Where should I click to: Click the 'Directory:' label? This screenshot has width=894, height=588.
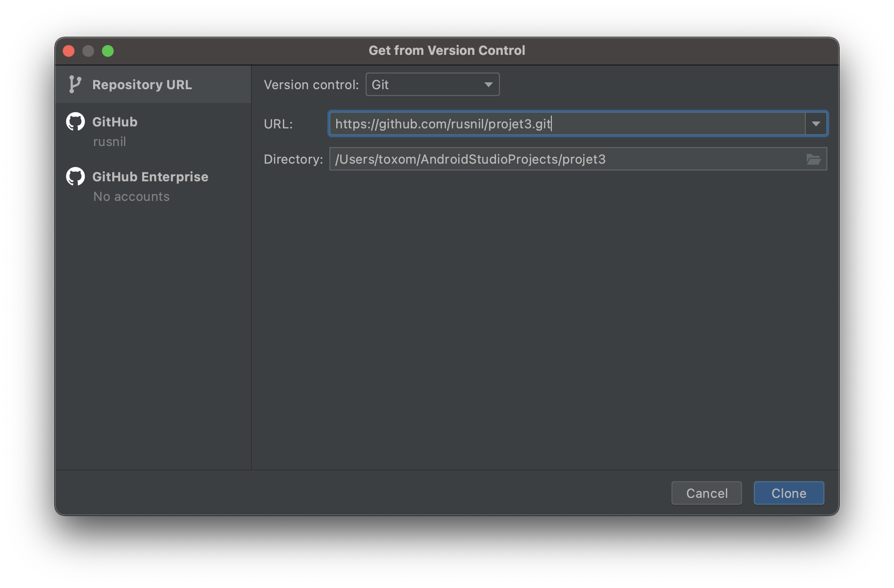(293, 159)
